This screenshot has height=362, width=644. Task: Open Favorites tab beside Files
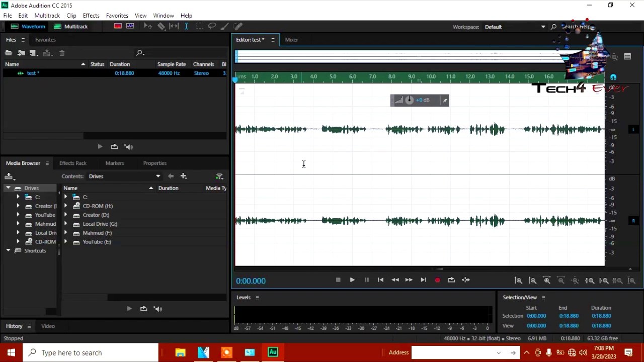pyautogui.click(x=45, y=40)
